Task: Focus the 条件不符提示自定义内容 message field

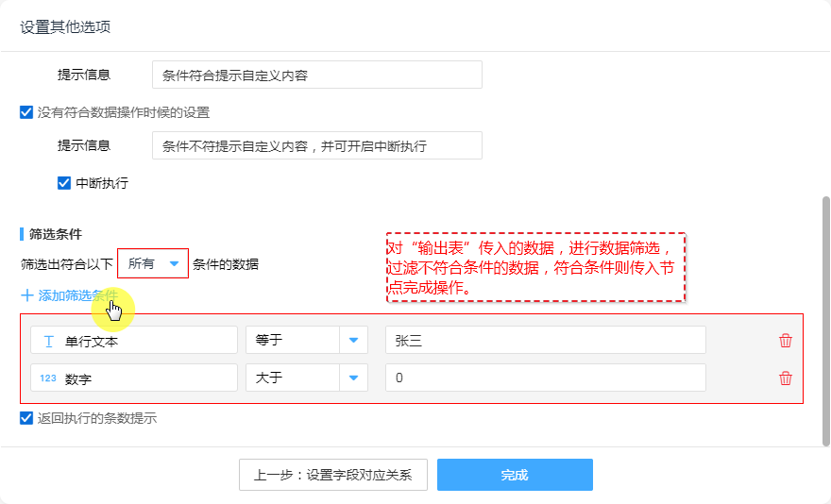Action: [x=316, y=145]
